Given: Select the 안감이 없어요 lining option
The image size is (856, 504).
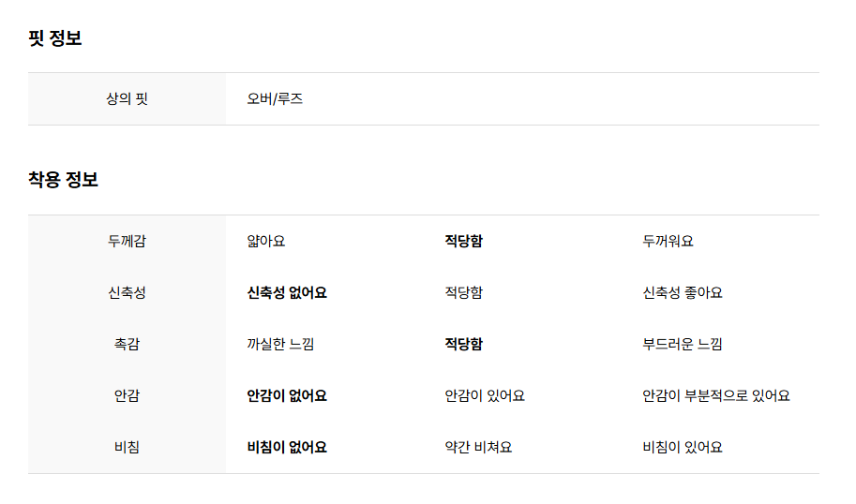Looking at the screenshot, I should 287,396.
